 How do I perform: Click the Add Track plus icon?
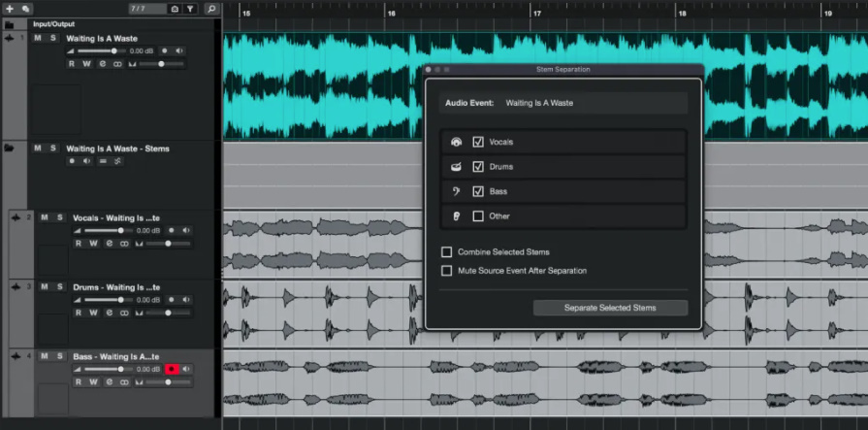pyautogui.click(x=10, y=9)
